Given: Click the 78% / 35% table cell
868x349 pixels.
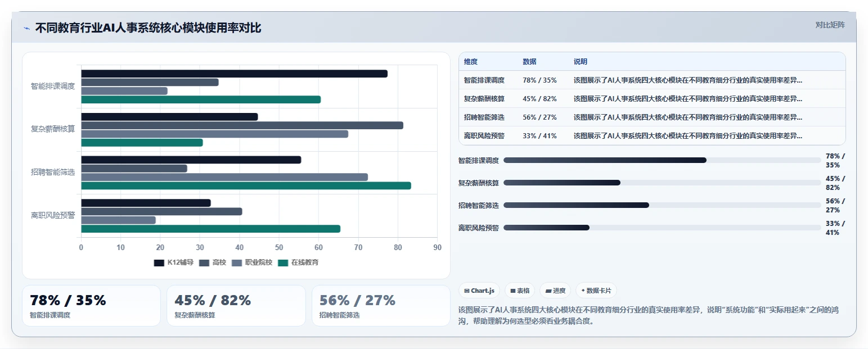Looking at the screenshot, I should [x=539, y=80].
